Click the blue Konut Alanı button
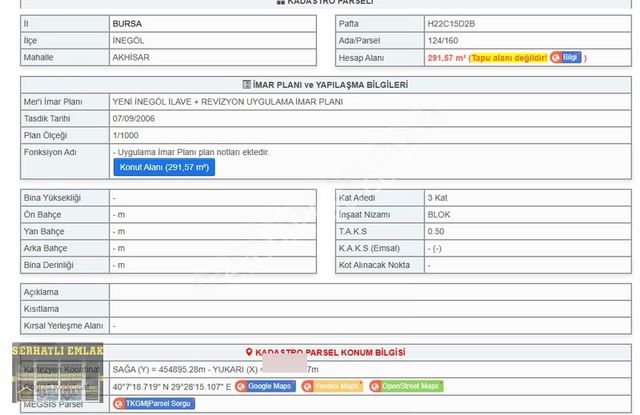 click(164, 168)
